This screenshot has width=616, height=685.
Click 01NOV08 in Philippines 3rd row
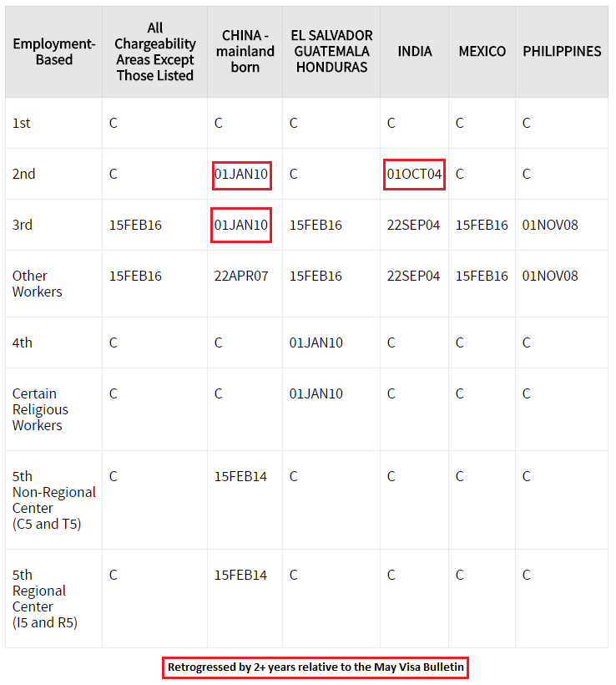(549, 225)
